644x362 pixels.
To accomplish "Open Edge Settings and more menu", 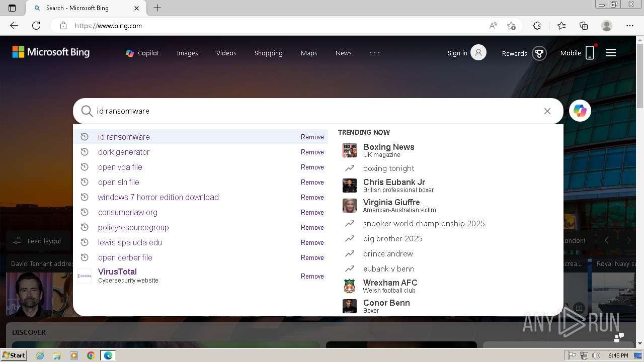I will coord(630,26).
